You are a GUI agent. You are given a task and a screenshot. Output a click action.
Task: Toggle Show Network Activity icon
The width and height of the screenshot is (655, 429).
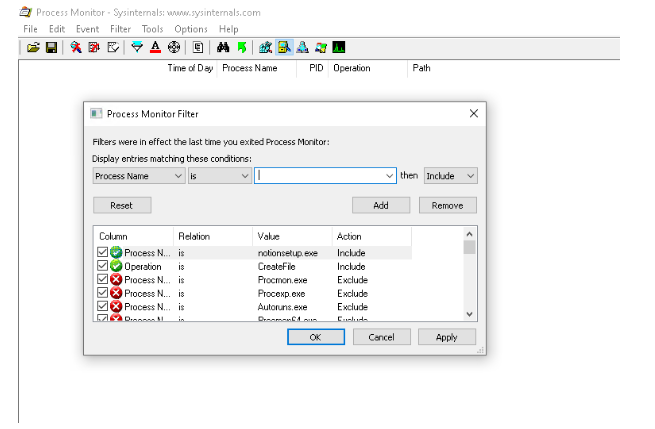(302, 48)
